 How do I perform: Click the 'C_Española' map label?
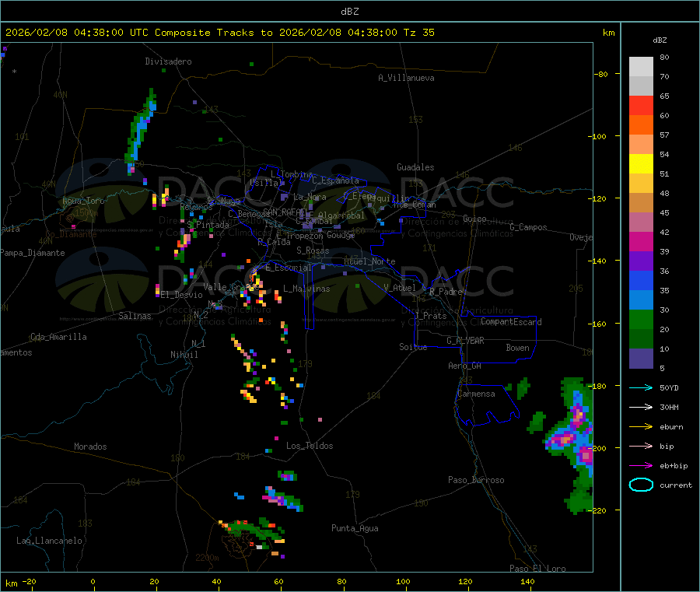click(336, 180)
